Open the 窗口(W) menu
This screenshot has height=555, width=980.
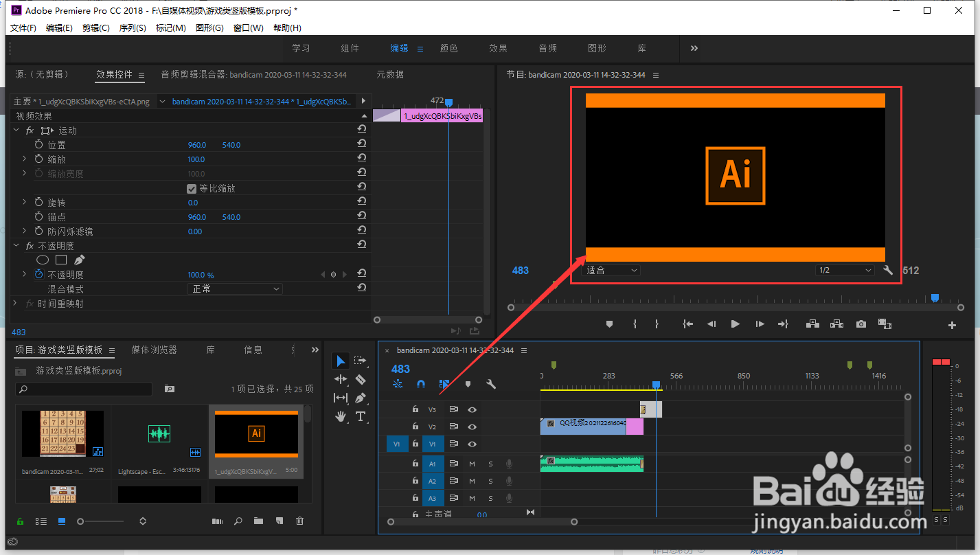click(249, 28)
